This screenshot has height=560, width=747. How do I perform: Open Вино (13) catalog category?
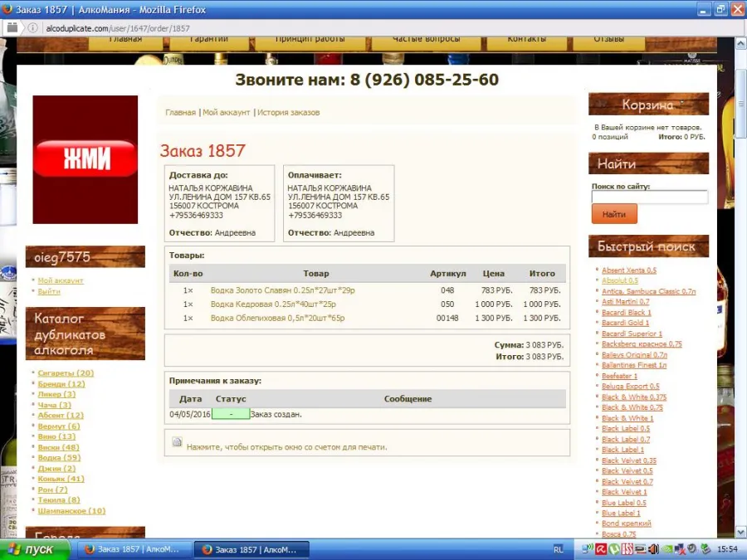tap(56, 436)
